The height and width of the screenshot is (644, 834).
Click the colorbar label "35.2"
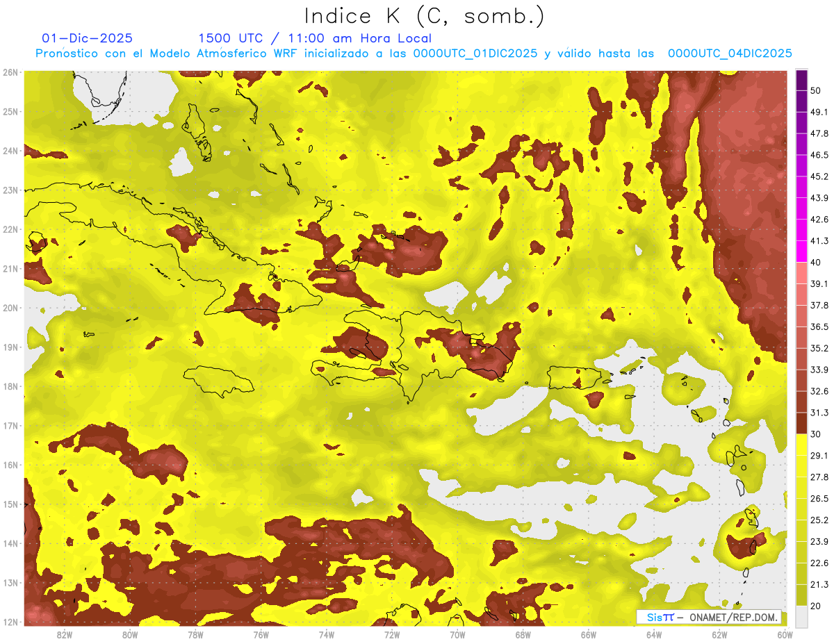click(x=819, y=349)
